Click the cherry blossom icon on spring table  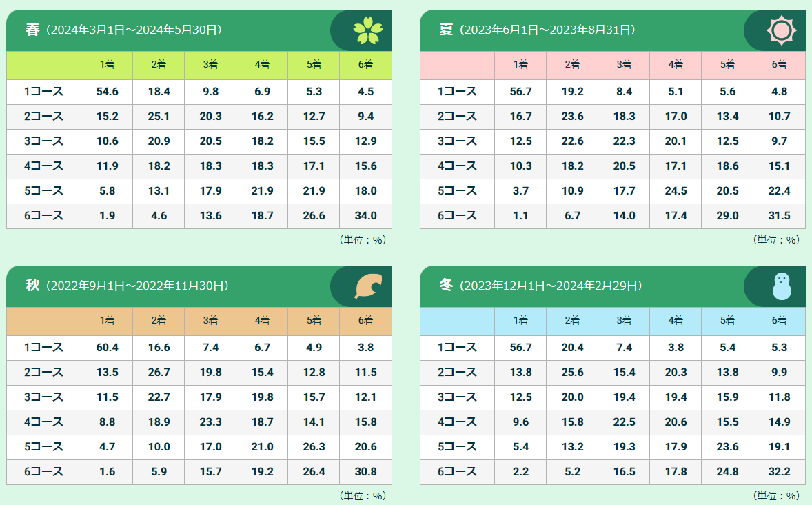[x=368, y=30]
